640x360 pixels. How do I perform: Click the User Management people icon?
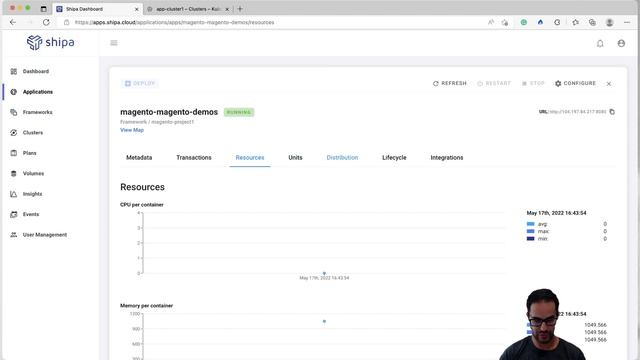coord(13,235)
